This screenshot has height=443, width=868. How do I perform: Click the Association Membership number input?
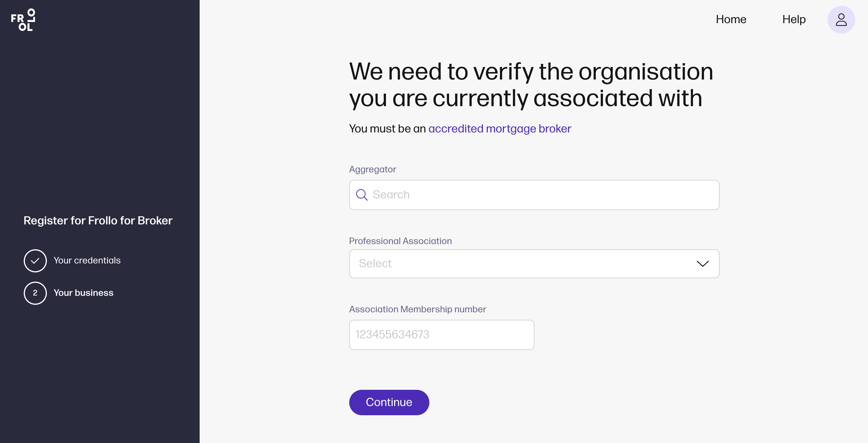(442, 335)
